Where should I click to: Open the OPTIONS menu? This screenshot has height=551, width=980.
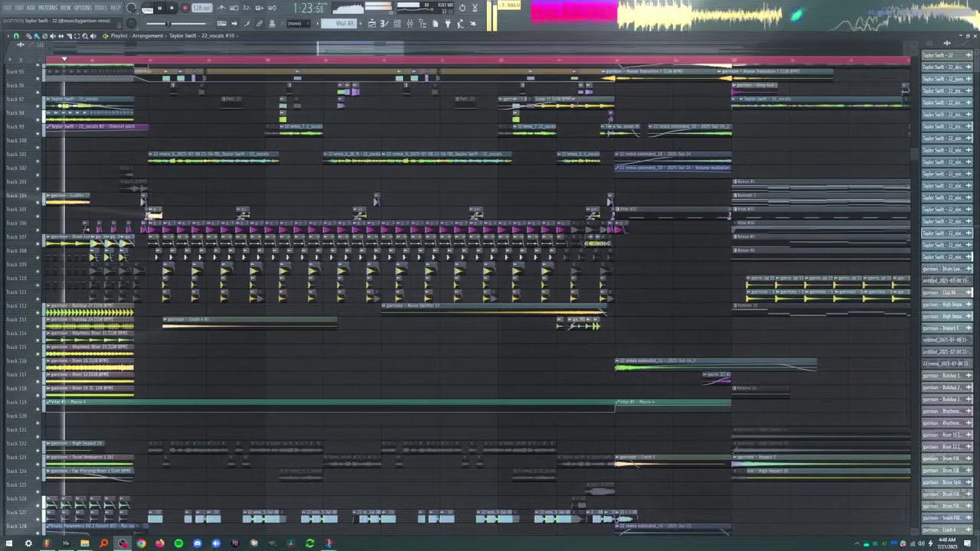click(83, 8)
